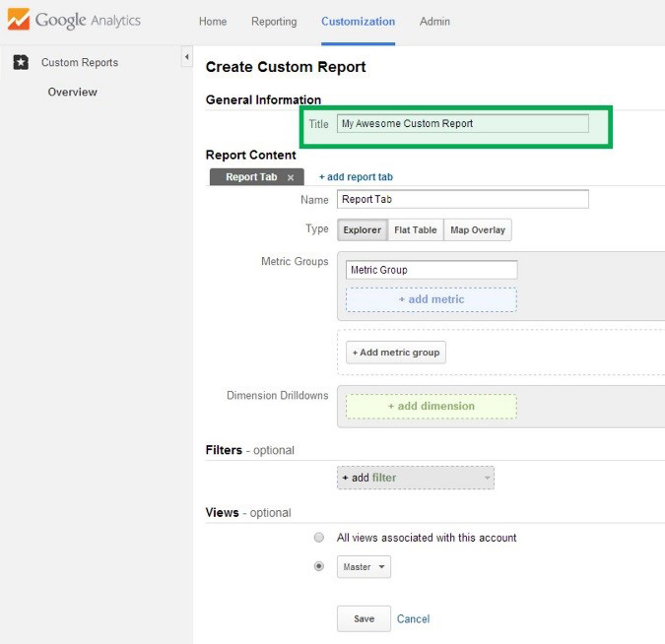
Task: Click the Custom Reports star icon
Action: click(21, 62)
